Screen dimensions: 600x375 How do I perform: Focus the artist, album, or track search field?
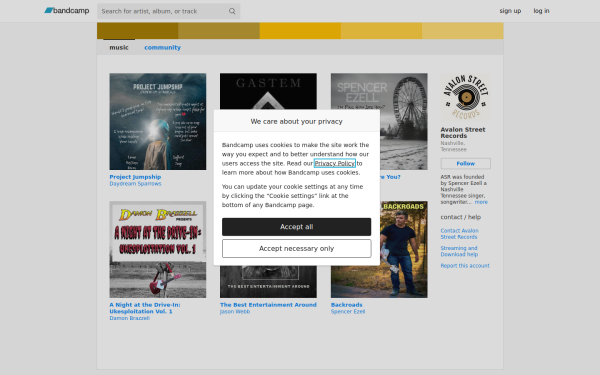pyautogui.click(x=168, y=11)
